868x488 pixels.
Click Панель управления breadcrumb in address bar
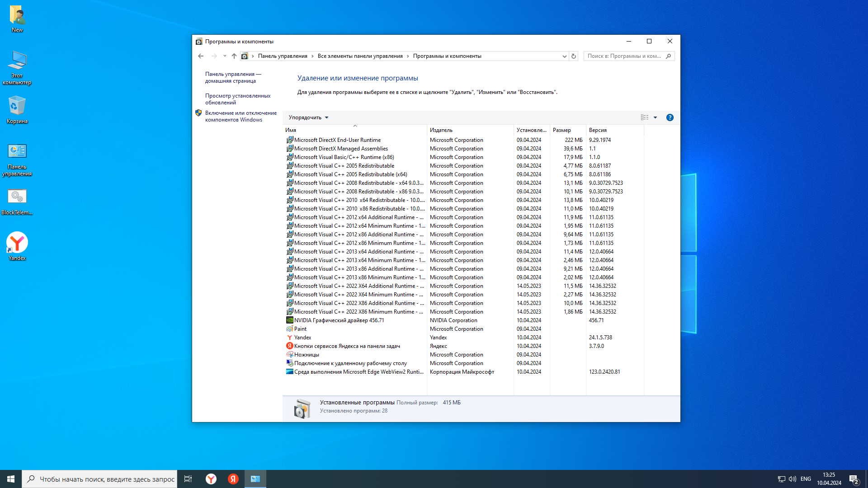283,56
